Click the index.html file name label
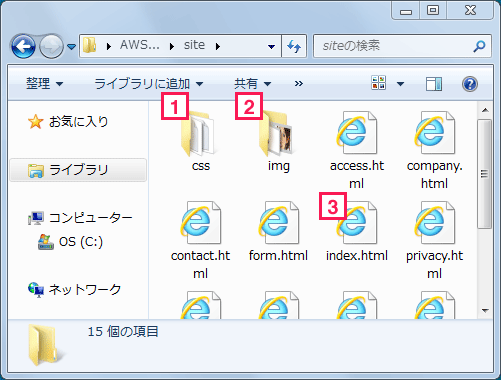 357,256
